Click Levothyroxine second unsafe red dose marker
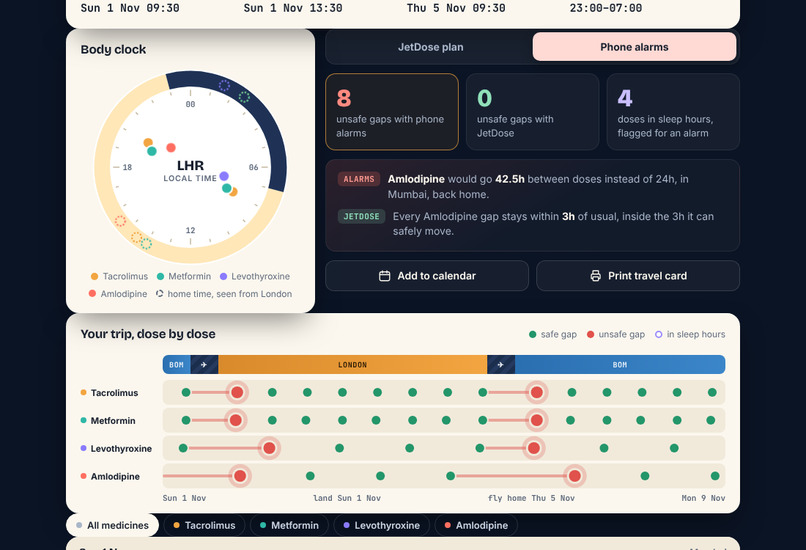 pyautogui.click(x=534, y=448)
